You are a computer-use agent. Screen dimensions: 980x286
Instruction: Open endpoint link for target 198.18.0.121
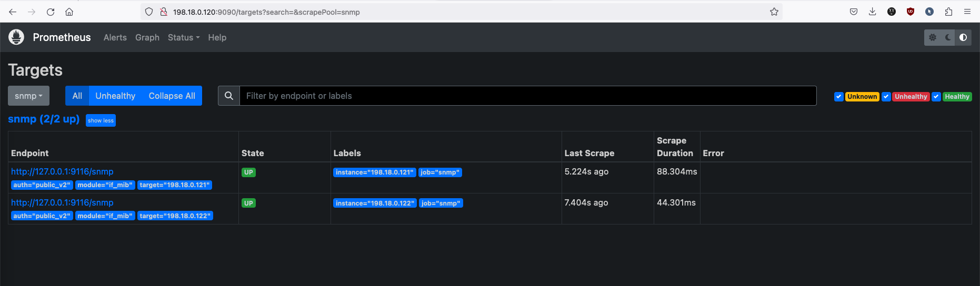click(x=62, y=171)
